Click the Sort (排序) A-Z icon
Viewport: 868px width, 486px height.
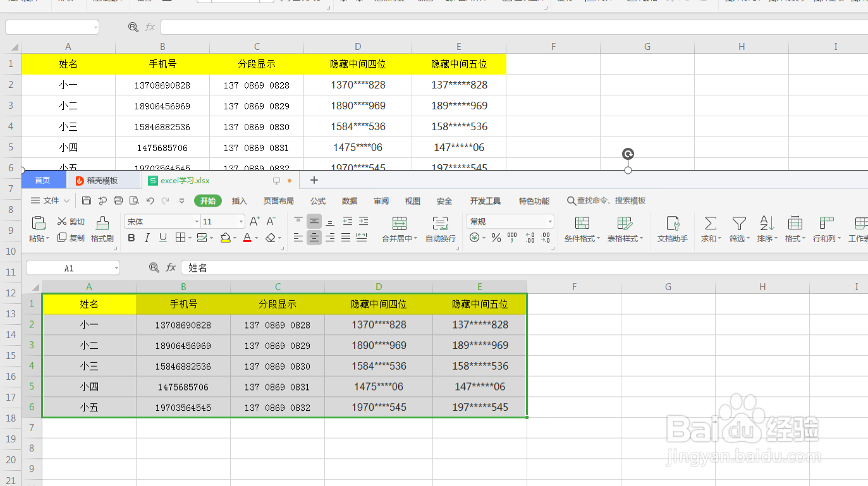[x=767, y=223]
